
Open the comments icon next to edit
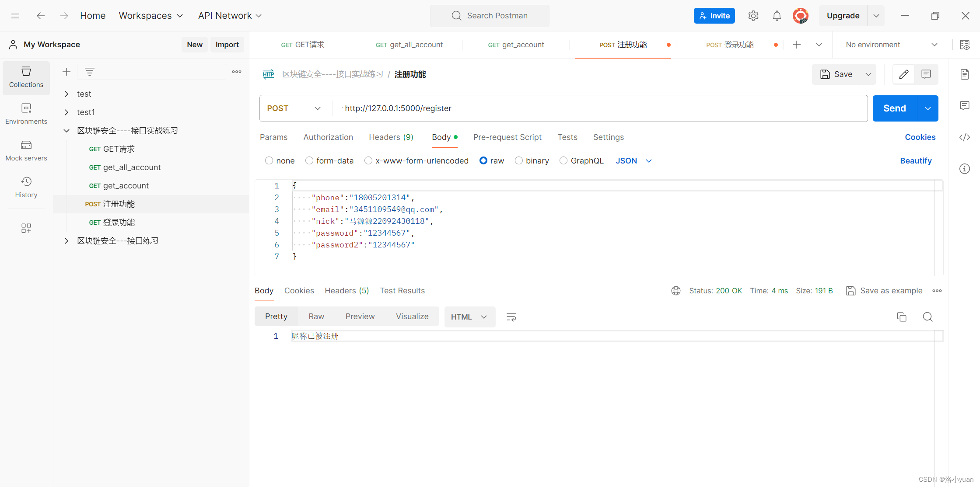coord(926,74)
